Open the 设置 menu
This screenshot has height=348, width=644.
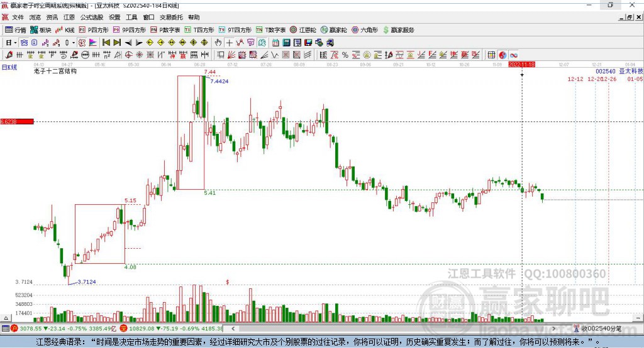[x=114, y=17]
